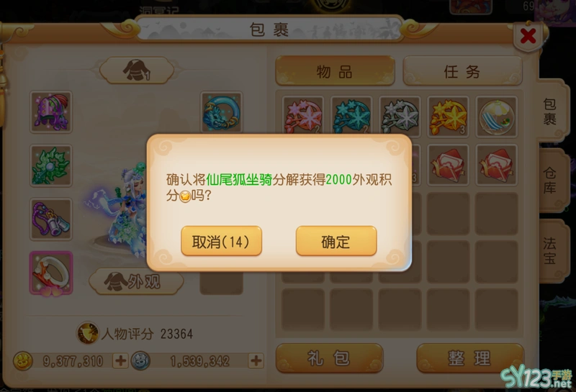Select the green leaf staff weapon slot

click(x=51, y=165)
